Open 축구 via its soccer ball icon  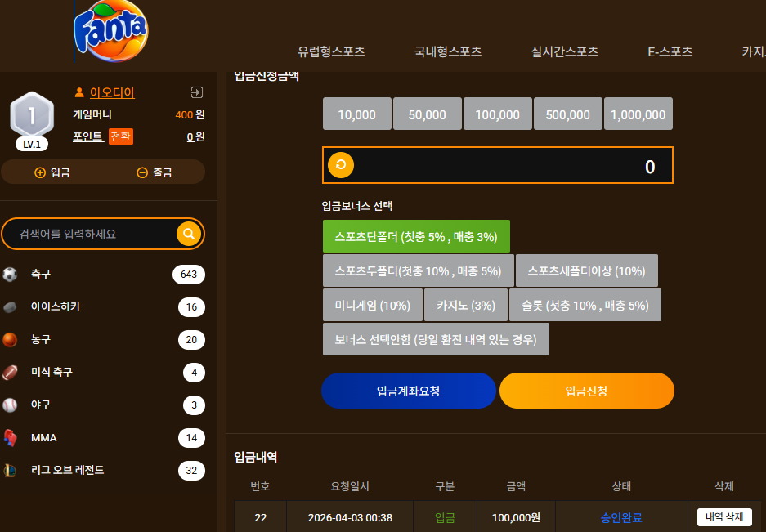click(x=10, y=274)
